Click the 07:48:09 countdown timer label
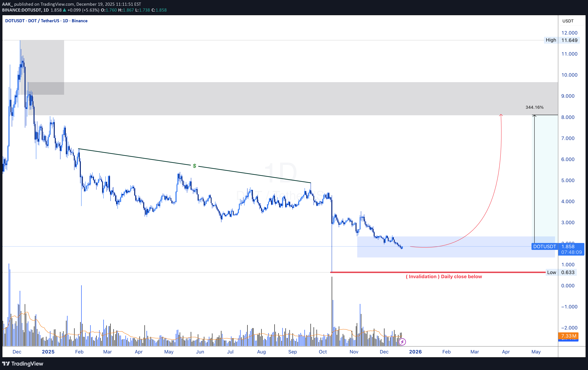The height and width of the screenshot is (370, 588). (x=571, y=252)
